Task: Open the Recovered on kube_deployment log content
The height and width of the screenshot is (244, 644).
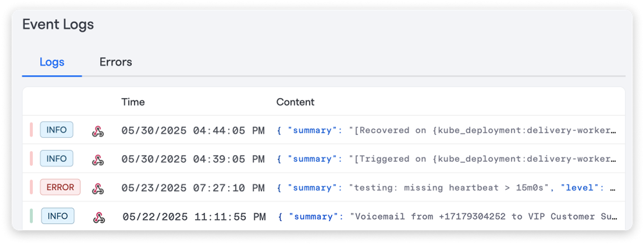Action: coord(446,130)
